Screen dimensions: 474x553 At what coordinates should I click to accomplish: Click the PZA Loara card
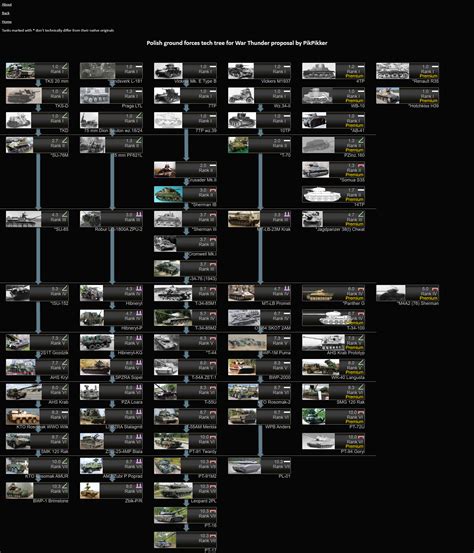point(111,392)
